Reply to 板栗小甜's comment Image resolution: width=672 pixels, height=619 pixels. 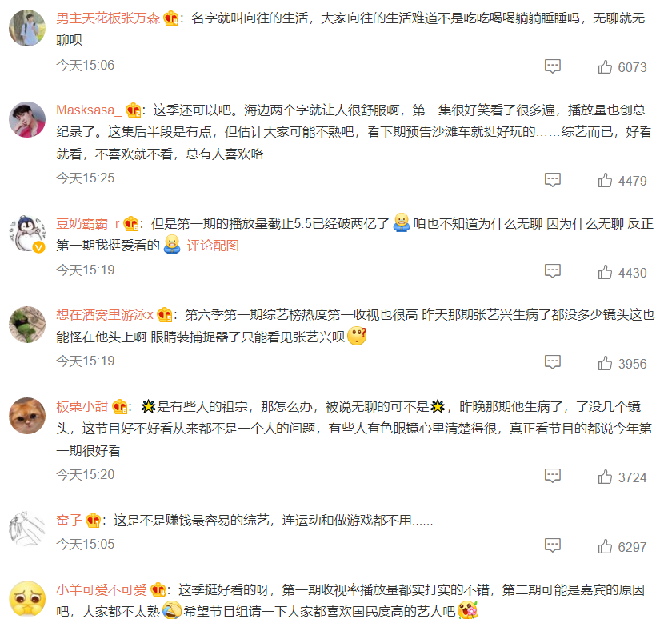click(x=553, y=476)
